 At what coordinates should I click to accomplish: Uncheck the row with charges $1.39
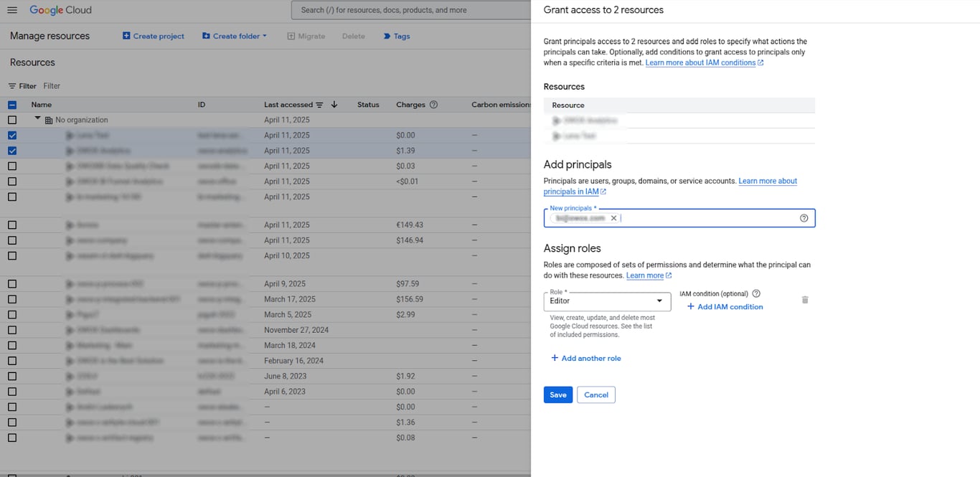(x=12, y=151)
